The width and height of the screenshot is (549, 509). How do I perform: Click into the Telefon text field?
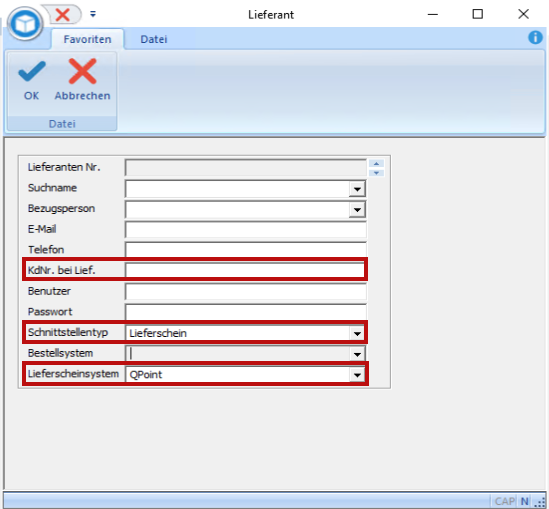pos(245,250)
